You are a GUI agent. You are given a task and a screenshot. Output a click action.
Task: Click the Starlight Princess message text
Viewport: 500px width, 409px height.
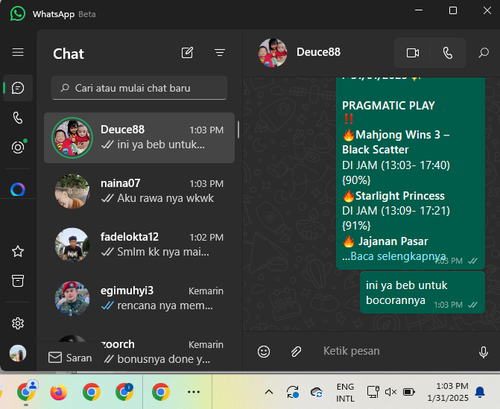[400, 196]
